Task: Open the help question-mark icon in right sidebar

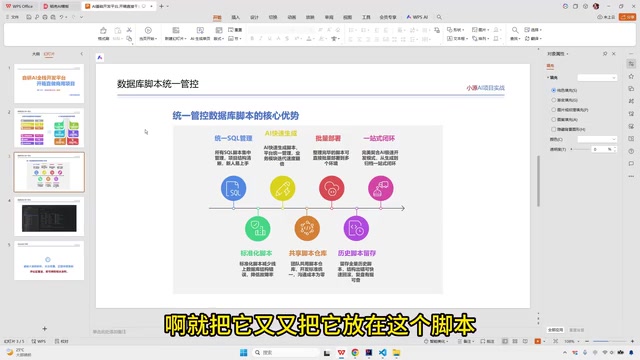Action: click(631, 151)
